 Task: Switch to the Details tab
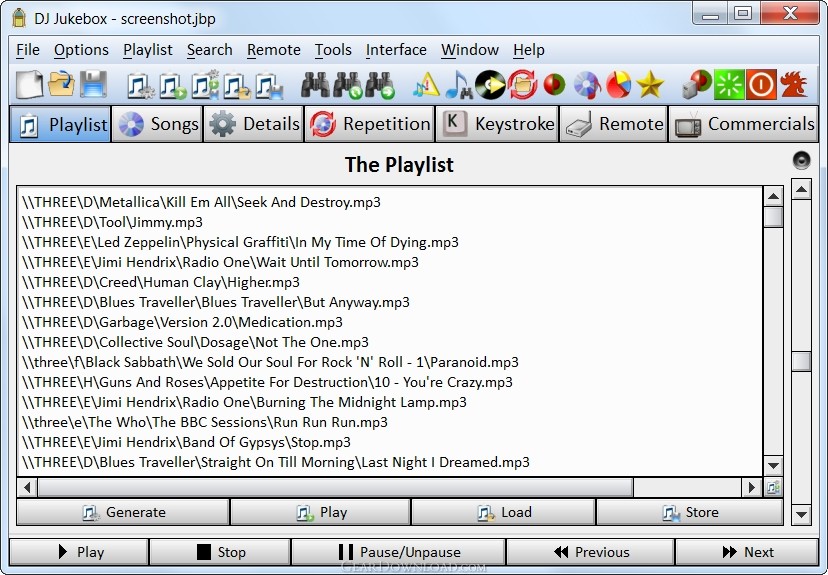click(x=253, y=125)
